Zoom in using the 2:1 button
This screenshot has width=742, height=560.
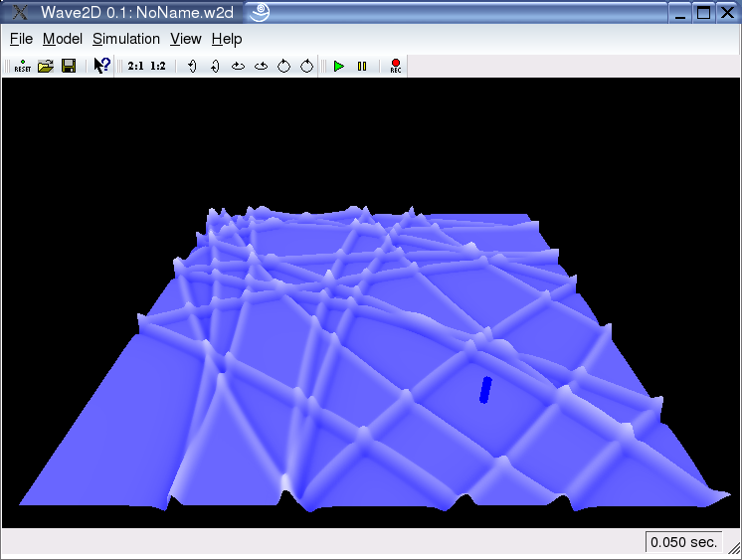pos(135,66)
